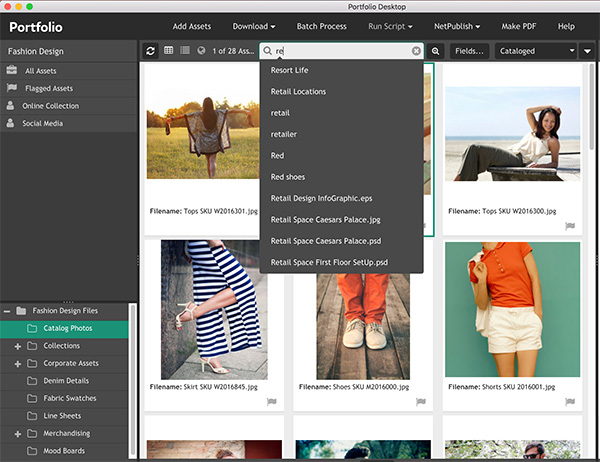Select thumbnail Tops SKU W2016301.jpg
This screenshot has height=462, width=600.
pyautogui.click(x=203, y=132)
